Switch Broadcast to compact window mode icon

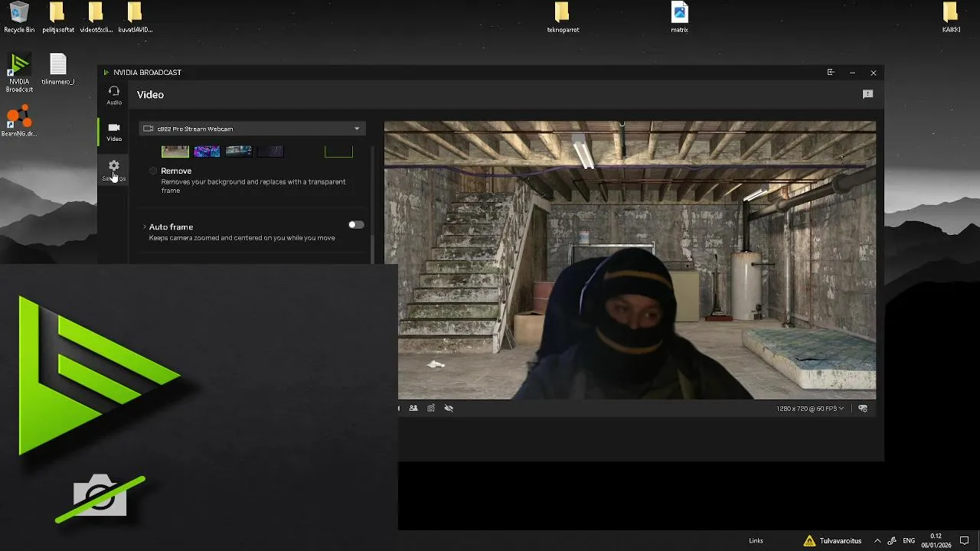[x=831, y=73]
